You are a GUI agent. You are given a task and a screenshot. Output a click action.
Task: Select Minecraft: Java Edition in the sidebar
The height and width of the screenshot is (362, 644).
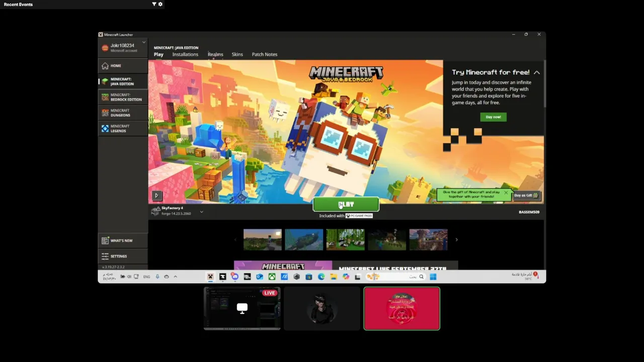click(123, 81)
